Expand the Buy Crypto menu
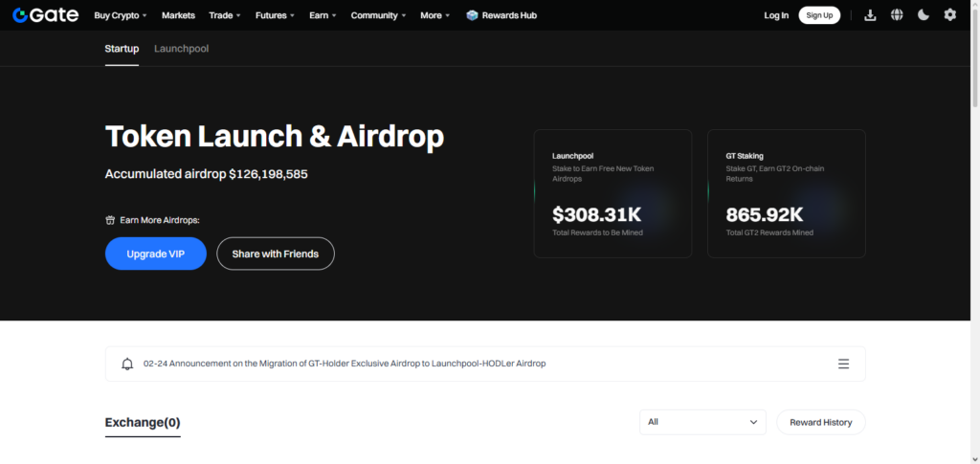 [121, 15]
